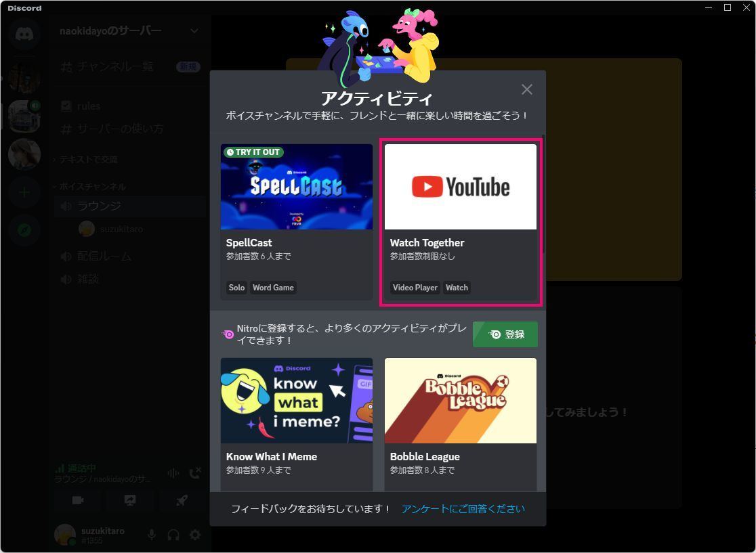Open User Settings with the gear icon
The height and width of the screenshot is (553, 756).
click(x=195, y=535)
